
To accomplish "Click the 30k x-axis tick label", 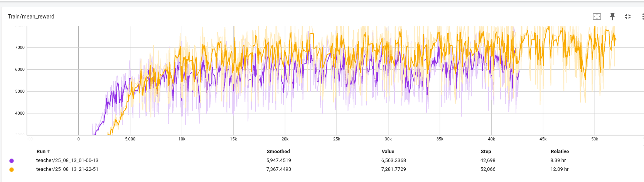I will tap(388, 139).
